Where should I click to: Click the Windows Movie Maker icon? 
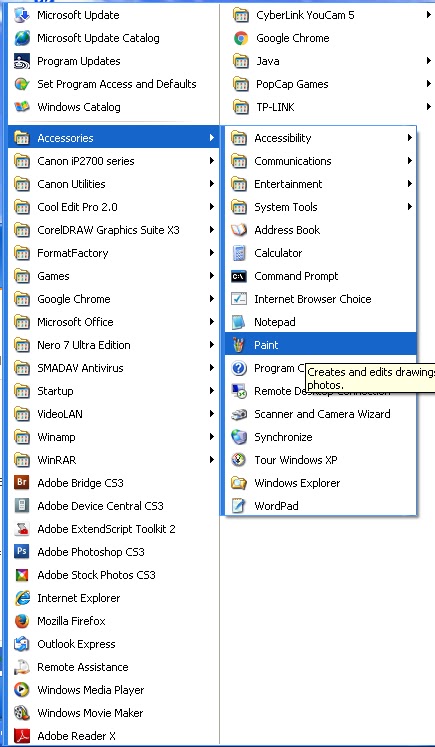(22, 713)
